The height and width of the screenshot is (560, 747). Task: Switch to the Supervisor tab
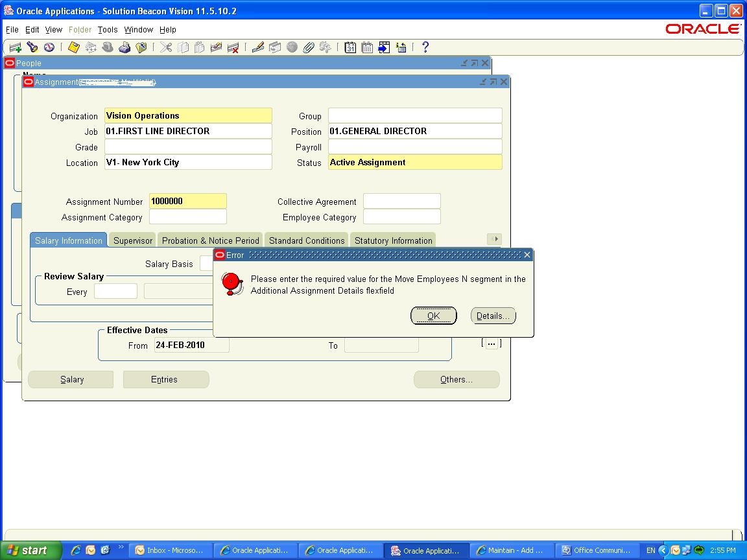(133, 240)
